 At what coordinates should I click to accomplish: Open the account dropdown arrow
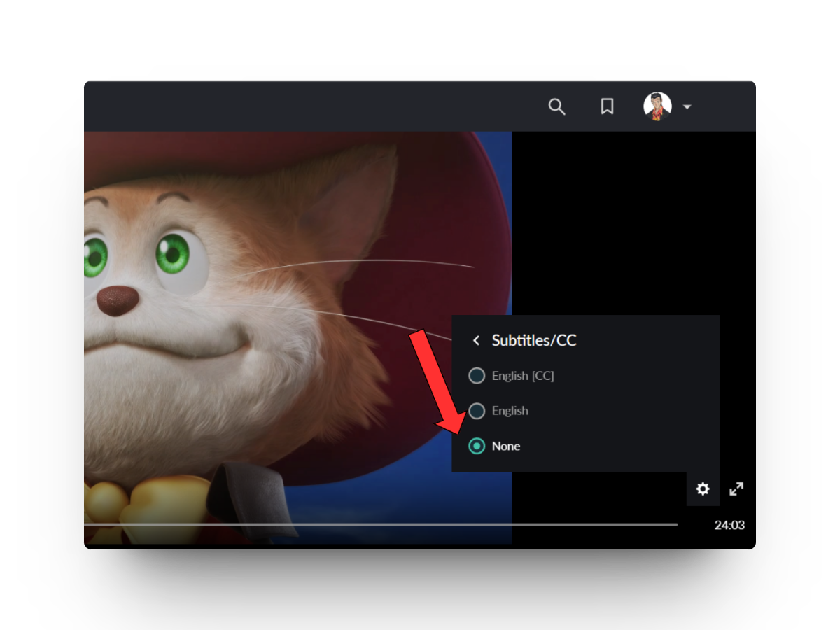(x=687, y=107)
